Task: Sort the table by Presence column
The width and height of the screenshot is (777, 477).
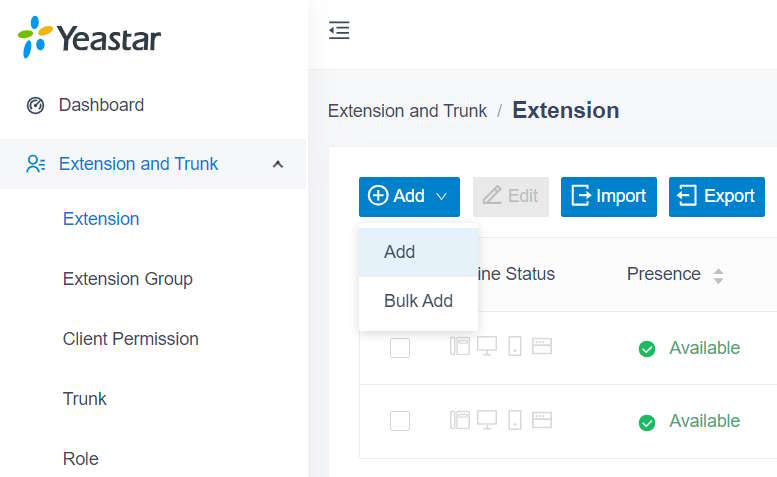Action: coord(718,275)
